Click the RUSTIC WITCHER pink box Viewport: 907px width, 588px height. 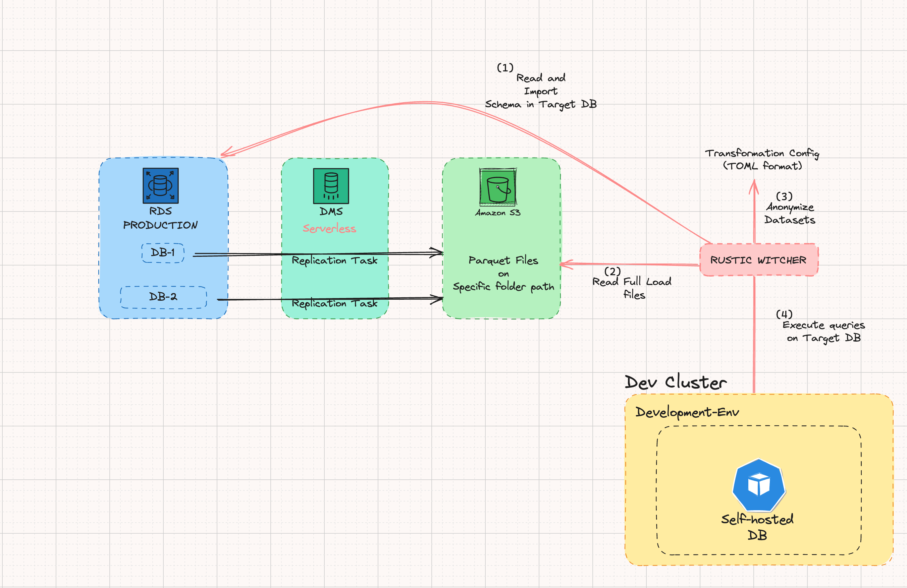pyautogui.click(x=758, y=260)
